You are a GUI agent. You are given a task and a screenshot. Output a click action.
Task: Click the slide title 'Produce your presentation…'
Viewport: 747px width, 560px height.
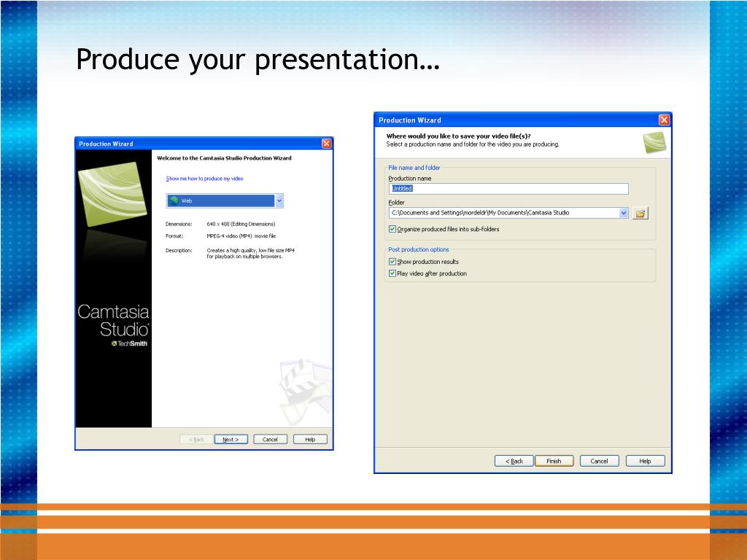tap(258, 60)
